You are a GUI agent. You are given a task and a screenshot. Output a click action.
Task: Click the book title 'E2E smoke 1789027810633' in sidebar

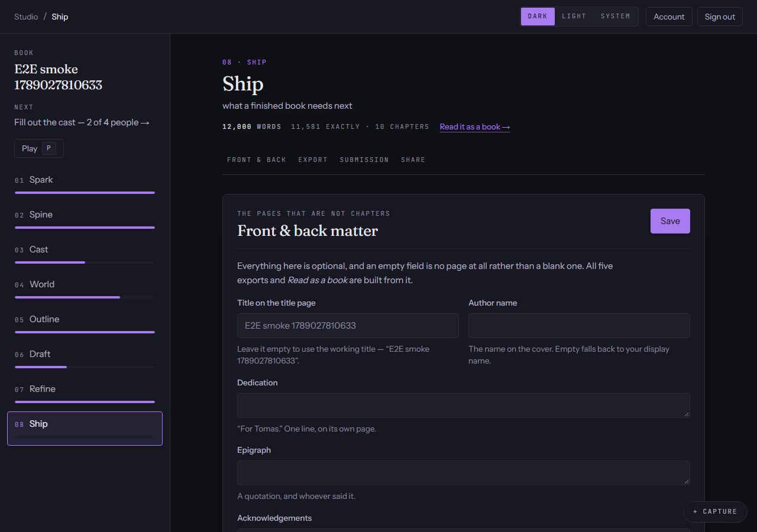click(x=59, y=77)
